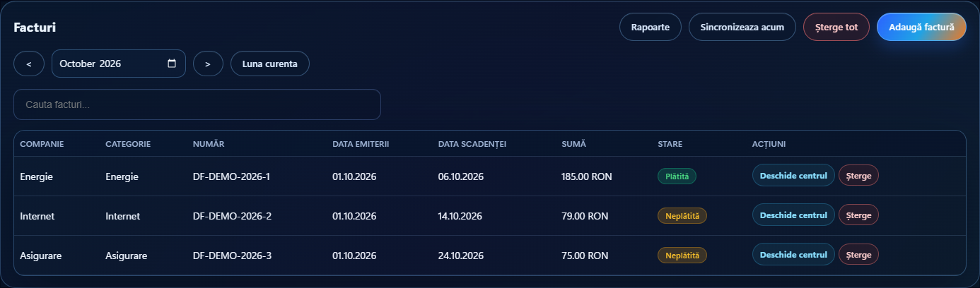
Task: Click the Neplătită badge in the Asigurare row
Action: point(682,256)
